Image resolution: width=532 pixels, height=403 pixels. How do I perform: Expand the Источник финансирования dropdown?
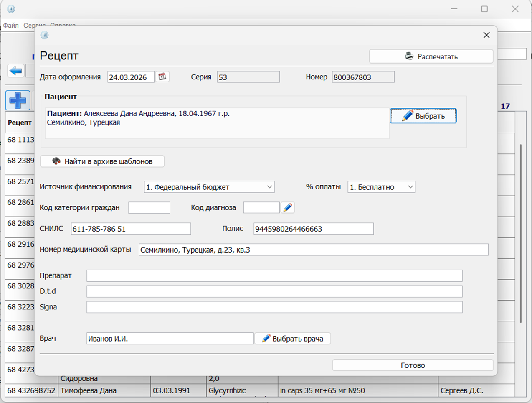click(209, 187)
